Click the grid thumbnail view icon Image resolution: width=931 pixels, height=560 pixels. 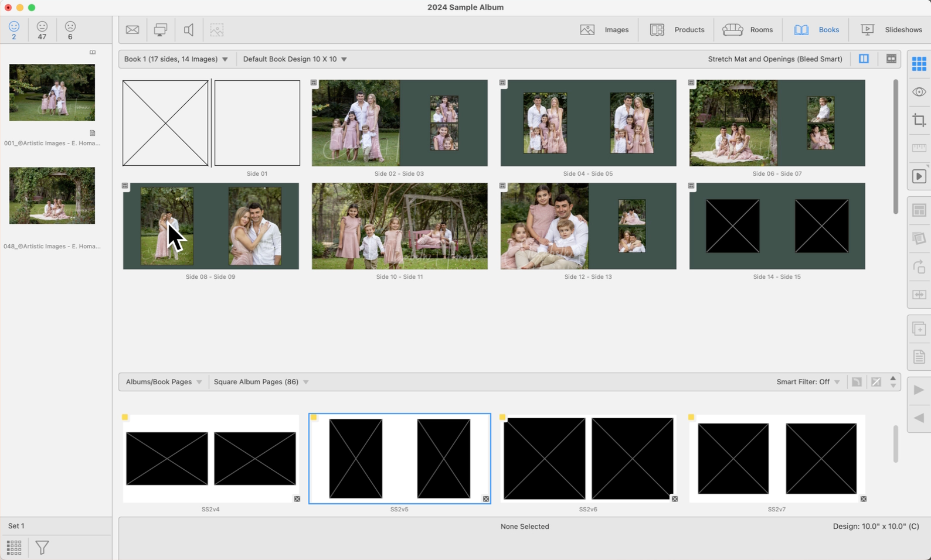919,63
